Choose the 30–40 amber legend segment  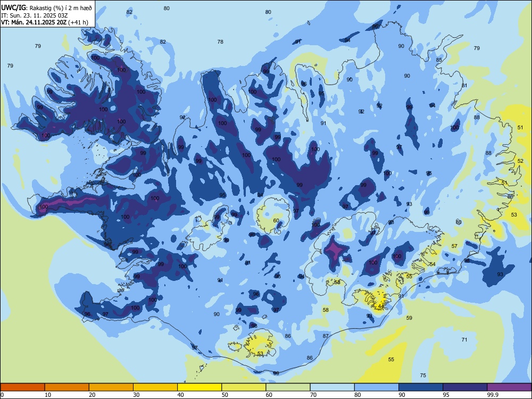[155, 387]
